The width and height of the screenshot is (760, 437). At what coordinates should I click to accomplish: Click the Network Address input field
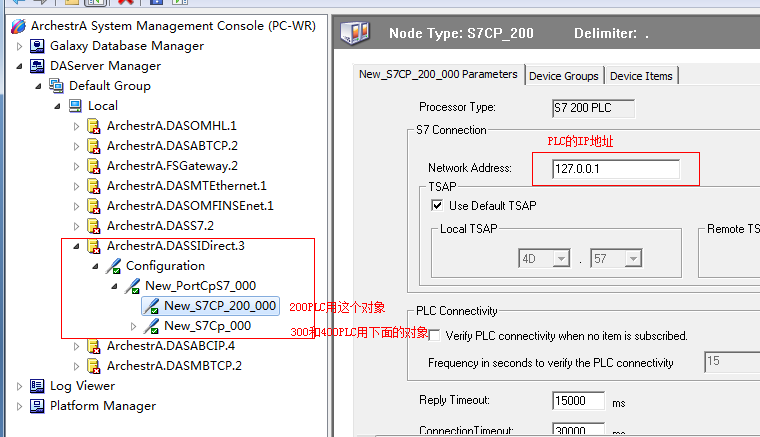(615, 169)
